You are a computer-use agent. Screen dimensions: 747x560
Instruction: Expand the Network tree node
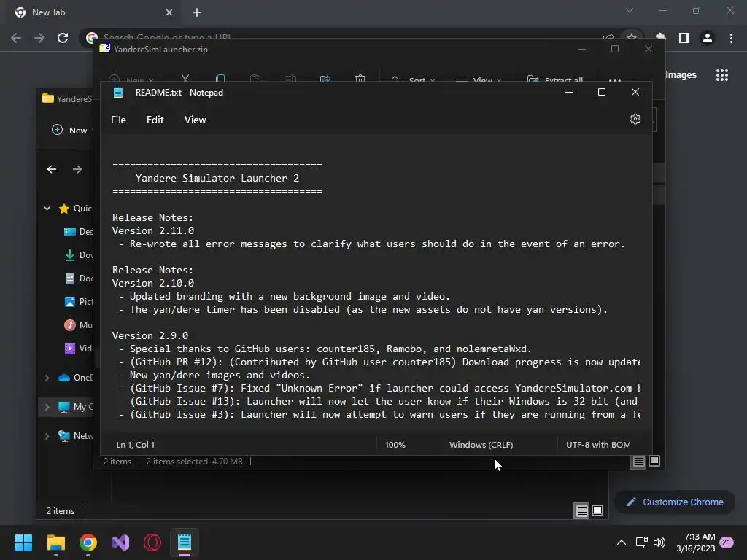pyautogui.click(x=47, y=436)
